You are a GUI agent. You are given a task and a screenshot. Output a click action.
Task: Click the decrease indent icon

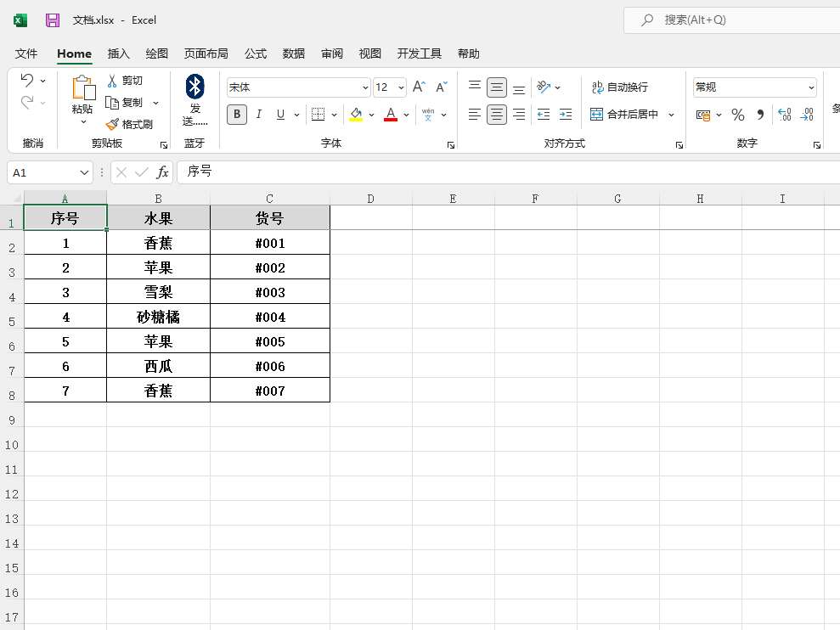click(x=544, y=114)
